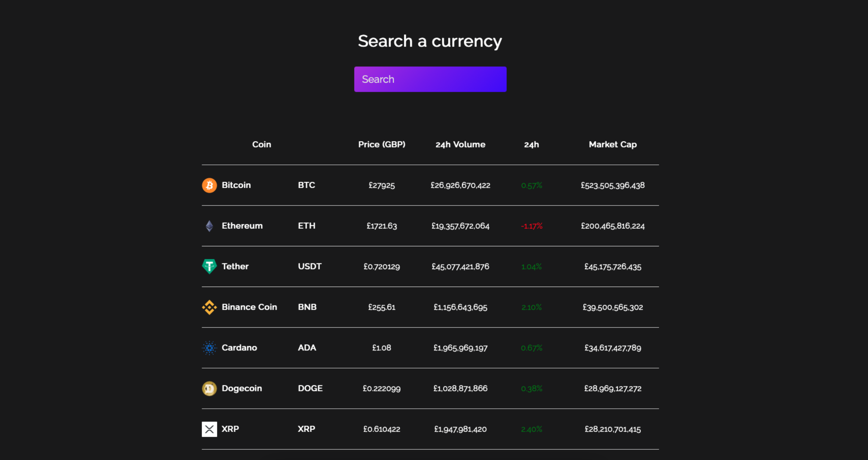This screenshot has height=460, width=868.
Task: Click the DOGE ticker symbol
Action: click(310, 388)
